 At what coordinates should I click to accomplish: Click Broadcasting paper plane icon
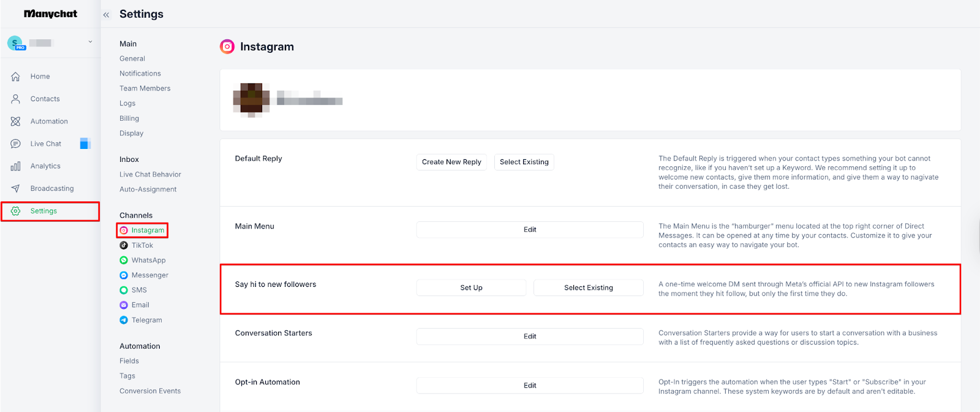coord(16,189)
